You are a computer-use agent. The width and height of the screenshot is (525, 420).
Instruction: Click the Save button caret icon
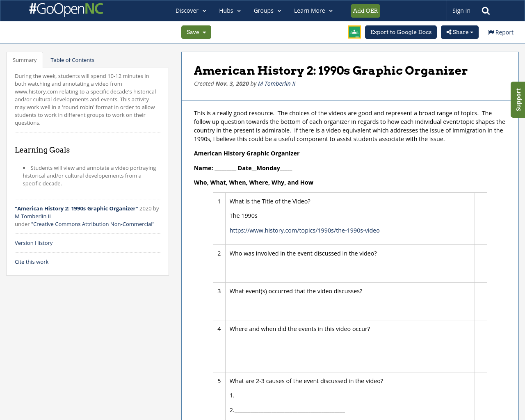[x=204, y=32]
